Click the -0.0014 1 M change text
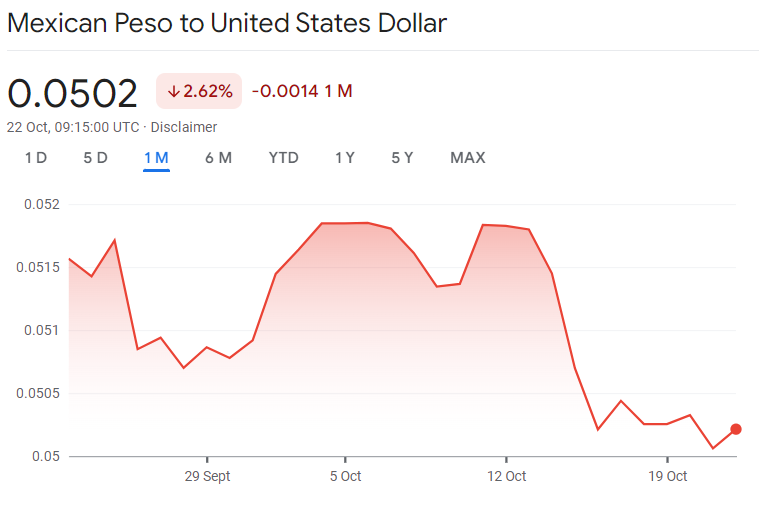This screenshot has width=759, height=508. [x=302, y=92]
